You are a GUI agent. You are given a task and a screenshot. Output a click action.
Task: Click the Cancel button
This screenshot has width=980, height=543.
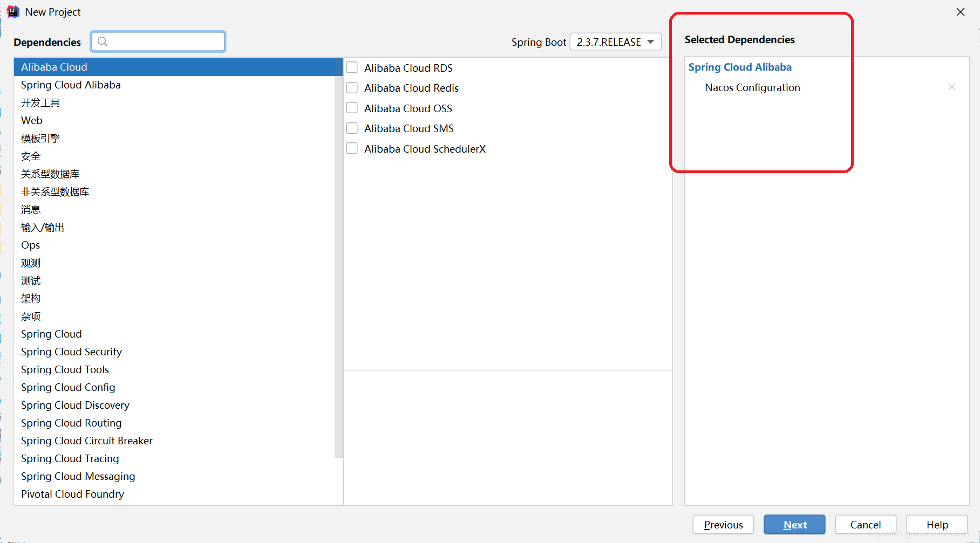866,525
